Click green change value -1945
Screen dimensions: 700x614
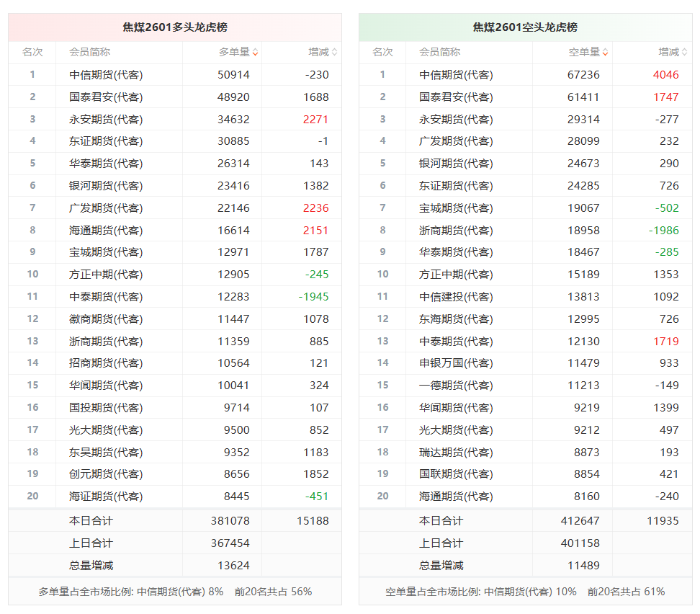tap(313, 297)
